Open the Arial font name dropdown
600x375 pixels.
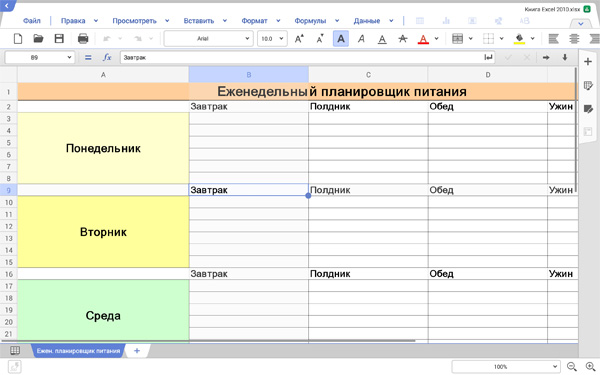click(209, 39)
